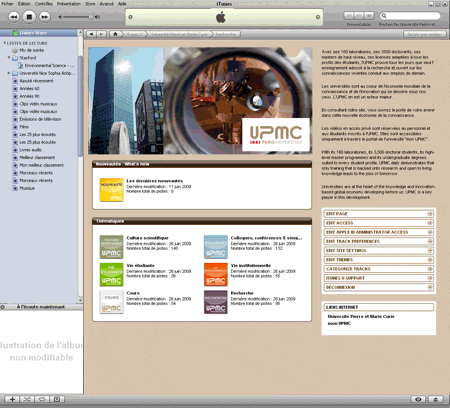Click the eject disc button
This screenshot has height=408, width=450.
(435, 399)
